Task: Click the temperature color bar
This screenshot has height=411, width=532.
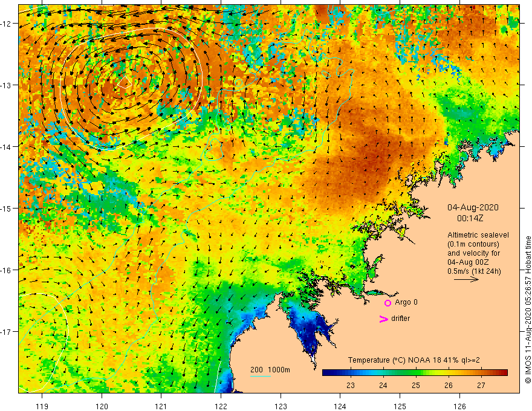Action: click(x=415, y=373)
